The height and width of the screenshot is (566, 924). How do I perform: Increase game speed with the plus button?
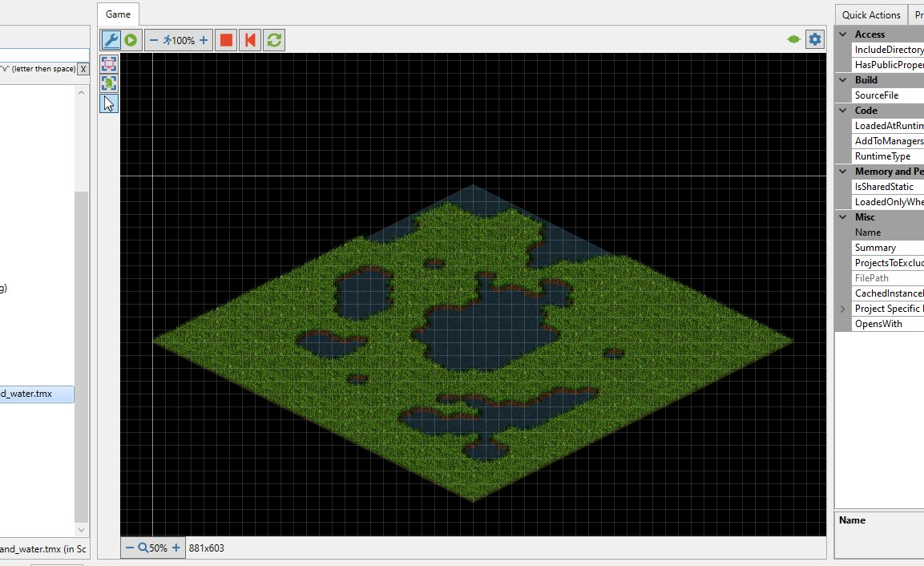point(204,40)
